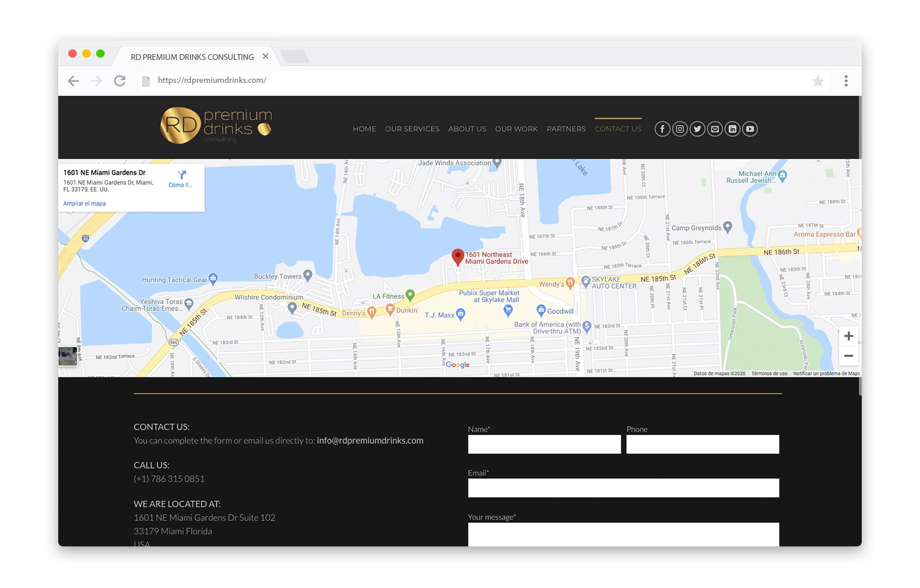Click the info@rdpremiumdrinks.com email link
Image resolution: width=920 pixels, height=588 pixels.
pos(369,440)
